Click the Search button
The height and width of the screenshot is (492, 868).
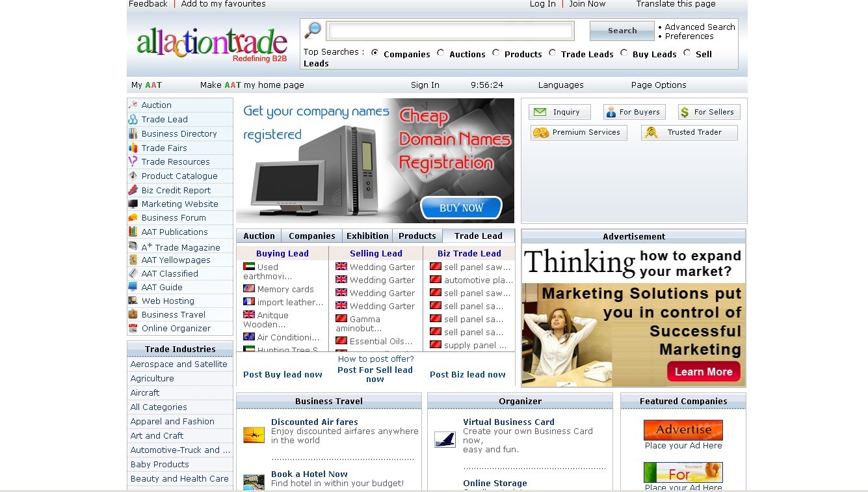click(x=622, y=31)
